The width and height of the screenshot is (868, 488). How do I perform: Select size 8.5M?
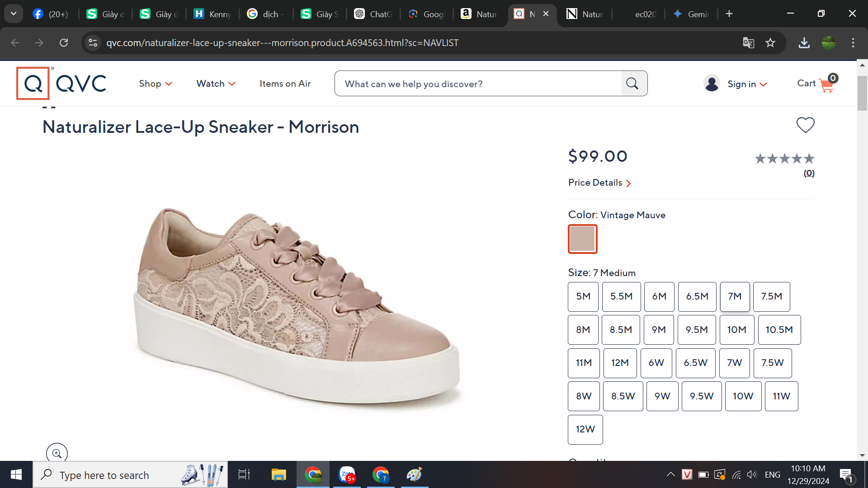tap(621, 330)
